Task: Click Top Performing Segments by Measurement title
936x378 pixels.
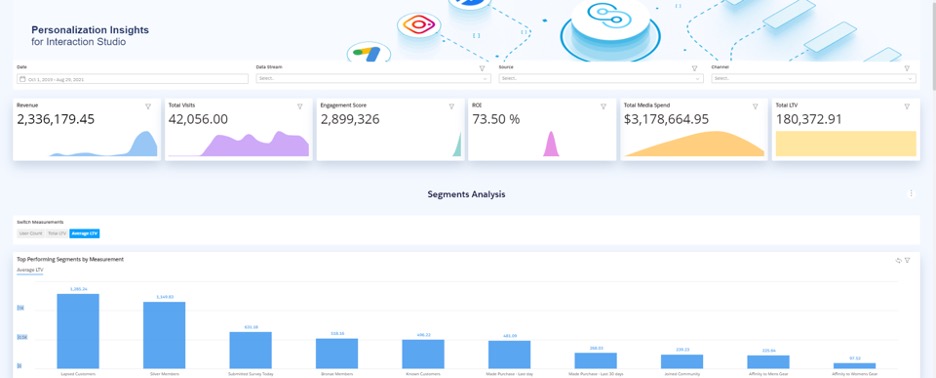Action: point(70,259)
